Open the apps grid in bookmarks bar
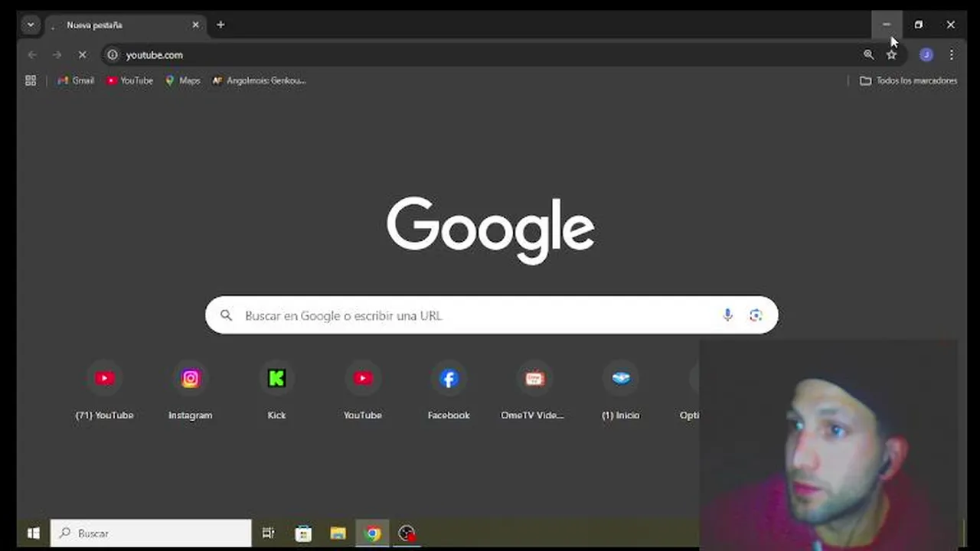Screen dimensions: 980x551 [x=31, y=80]
